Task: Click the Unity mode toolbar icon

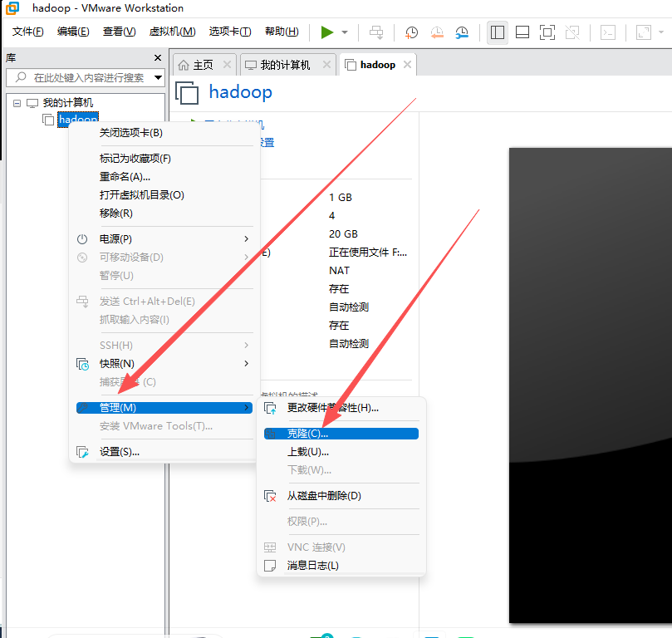Action: click(572, 32)
